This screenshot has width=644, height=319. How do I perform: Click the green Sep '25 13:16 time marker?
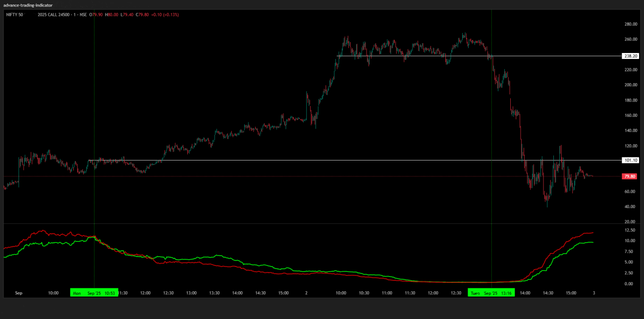click(491, 293)
